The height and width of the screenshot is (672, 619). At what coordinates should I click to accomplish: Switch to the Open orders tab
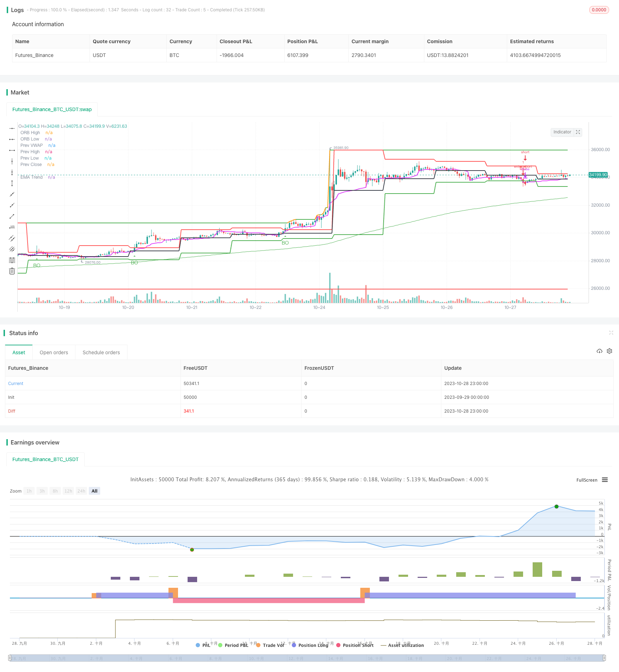[x=54, y=352]
